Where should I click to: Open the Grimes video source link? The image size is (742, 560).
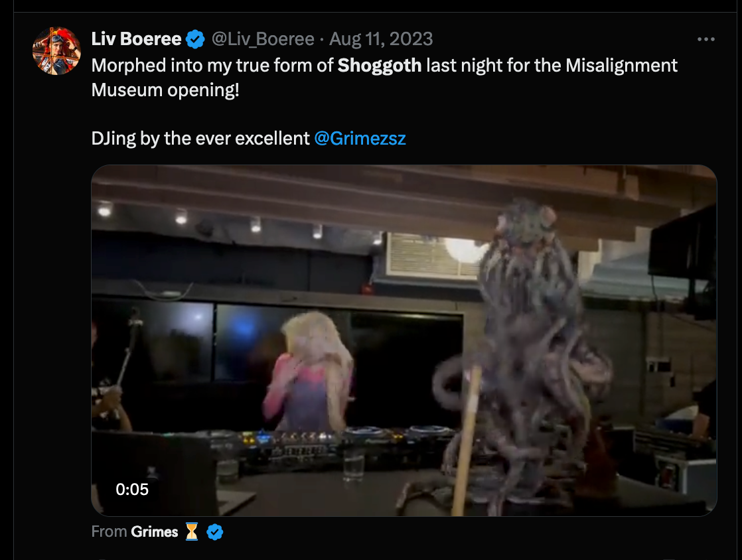coord(154,531)
